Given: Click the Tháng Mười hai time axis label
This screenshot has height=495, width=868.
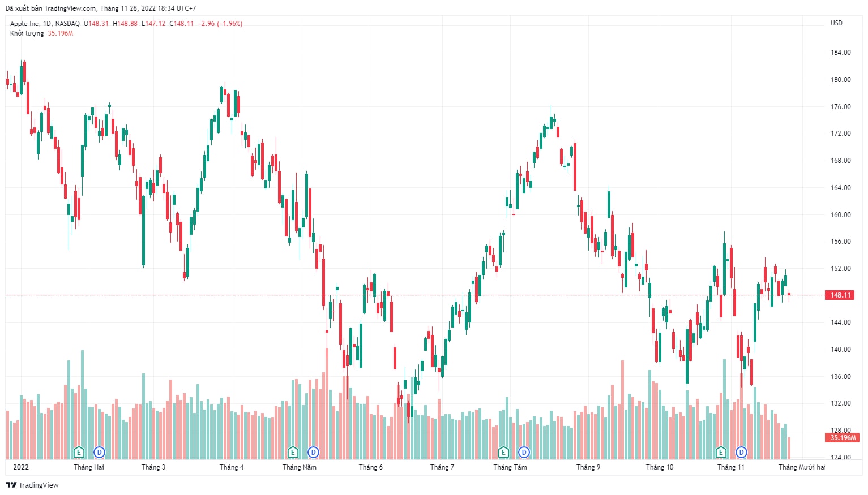Looking at the screenshot, I should click(x=801, y=467).
